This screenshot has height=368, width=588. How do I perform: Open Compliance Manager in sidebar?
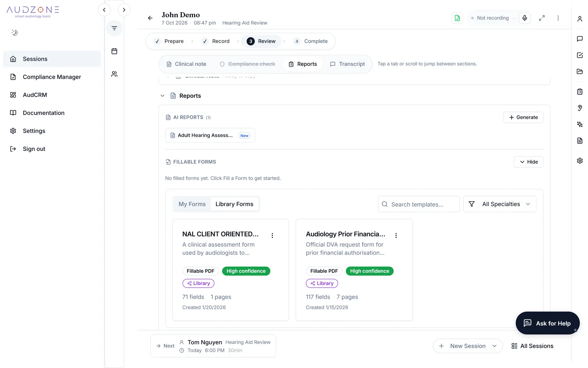click(52, 77)
